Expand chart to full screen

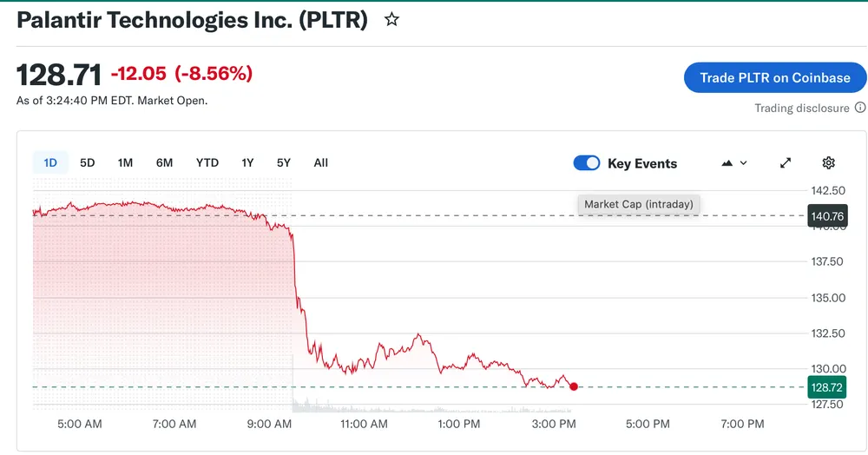tap(786, 163)
